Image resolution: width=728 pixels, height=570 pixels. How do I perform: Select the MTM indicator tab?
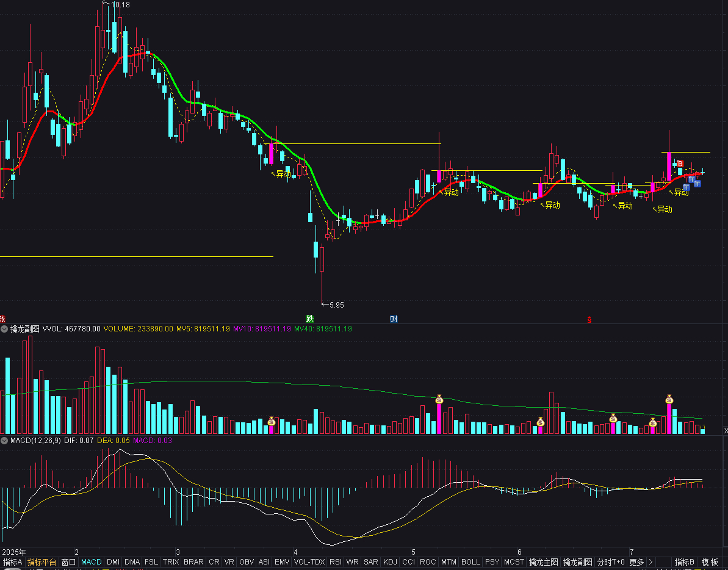[449, 561]
